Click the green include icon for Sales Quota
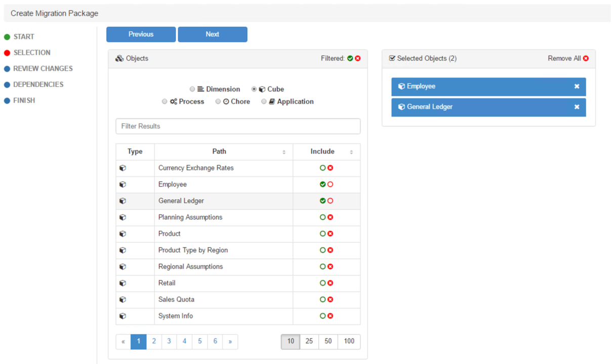The height and width of the screenshot is (364, 615). tap(322, 299)
